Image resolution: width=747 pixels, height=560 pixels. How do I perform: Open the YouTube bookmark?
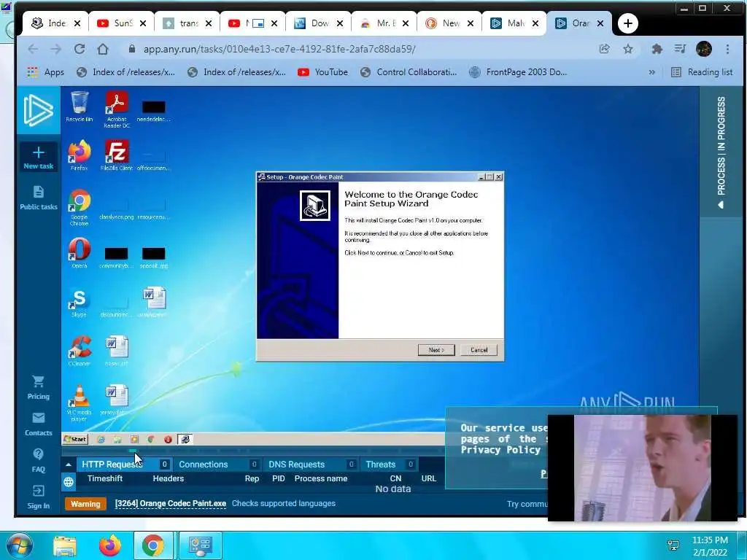click(x=322, y=72)
